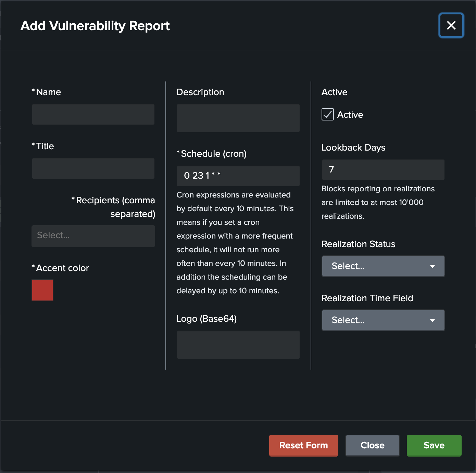476x473 pixels.
Task: Open the Realization Status selector
Action: (383, 266)
